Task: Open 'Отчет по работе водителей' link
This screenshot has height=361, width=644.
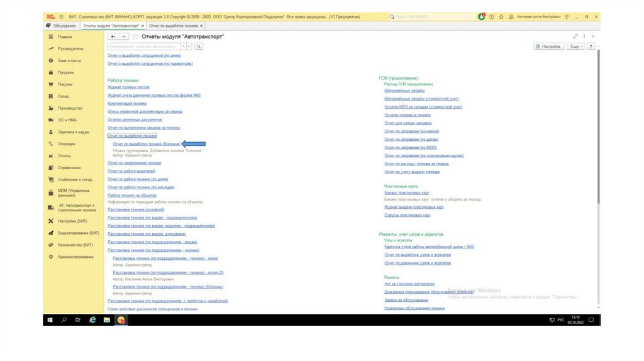Action: (131, 171)
